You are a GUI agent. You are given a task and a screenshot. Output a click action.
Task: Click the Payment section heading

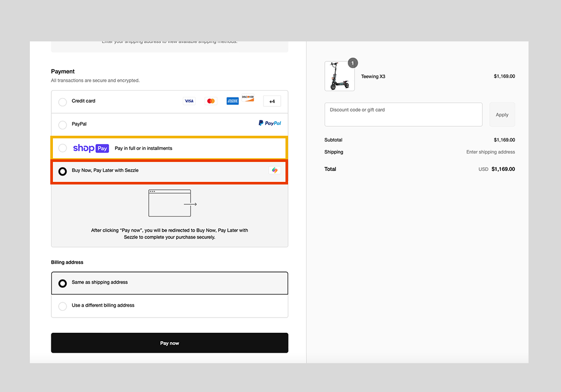coord(63,72)
